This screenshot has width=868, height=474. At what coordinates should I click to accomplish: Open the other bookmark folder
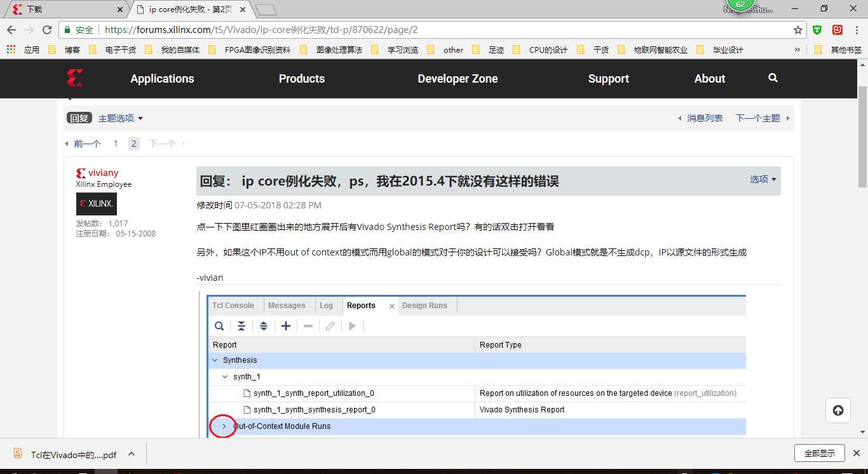(445, 50)
